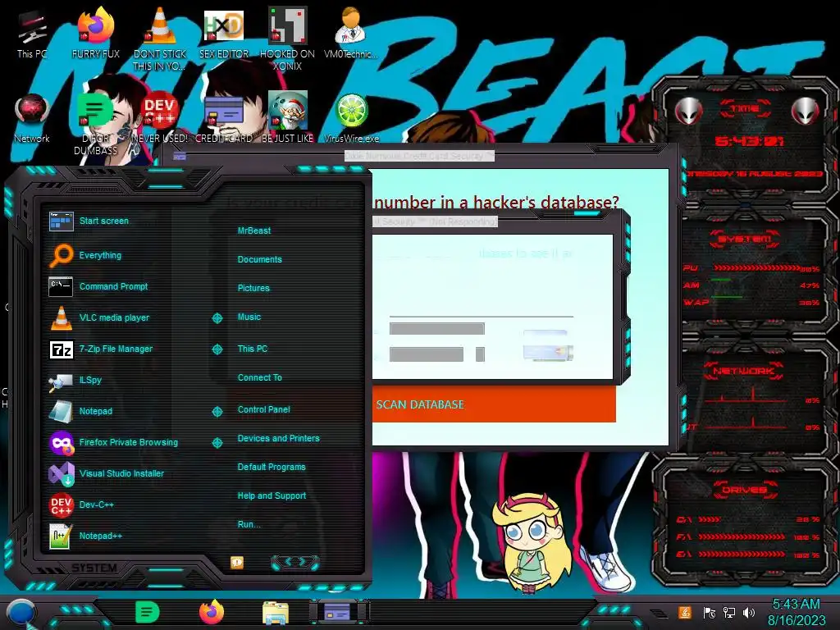Expand the Firefox Private Browsing jump list arrow
The width and height of the screenshot is (840, 630).
(x=217, y=442)
